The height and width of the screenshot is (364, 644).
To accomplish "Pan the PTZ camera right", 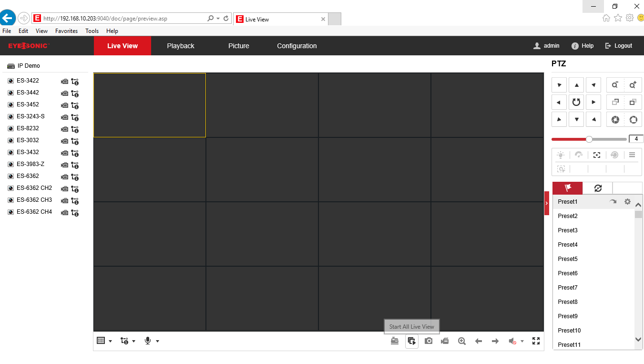I will click(x=593, y=102).
